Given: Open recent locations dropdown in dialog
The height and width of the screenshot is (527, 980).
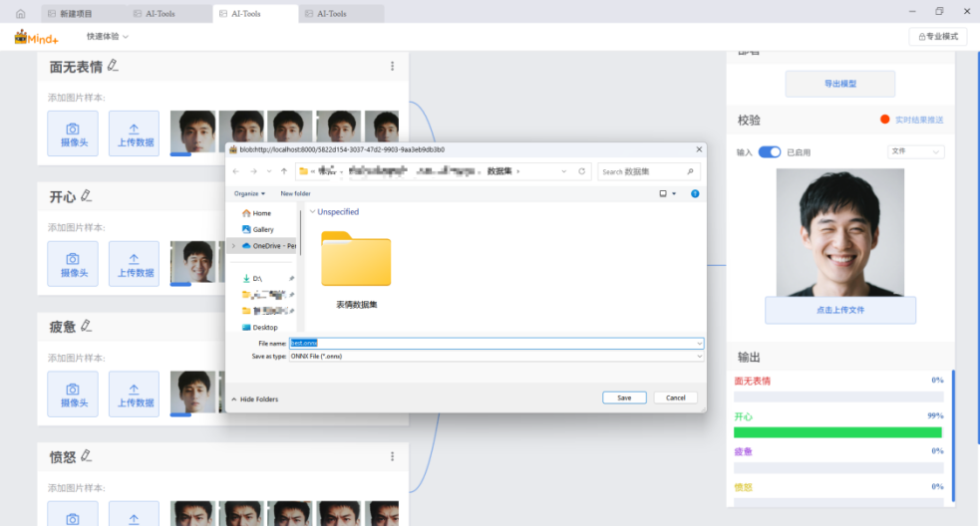Looking at the screenshot, I should coord(269,171).
